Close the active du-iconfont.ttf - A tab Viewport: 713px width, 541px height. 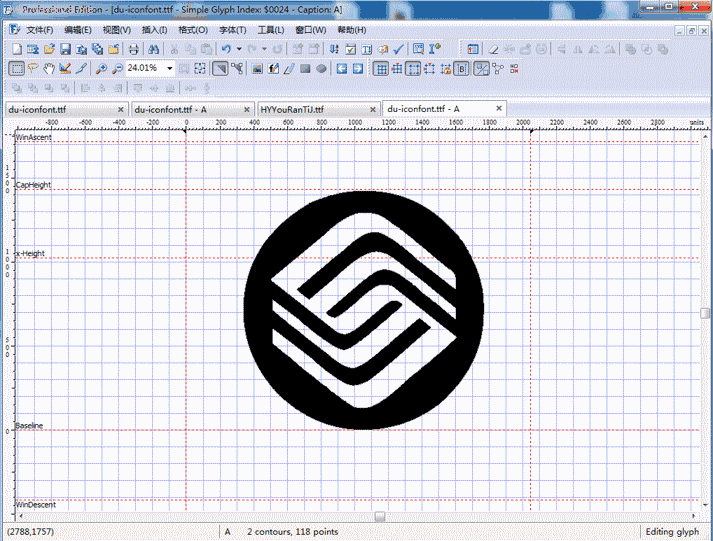pyautogui.click(x=499, y=108)
